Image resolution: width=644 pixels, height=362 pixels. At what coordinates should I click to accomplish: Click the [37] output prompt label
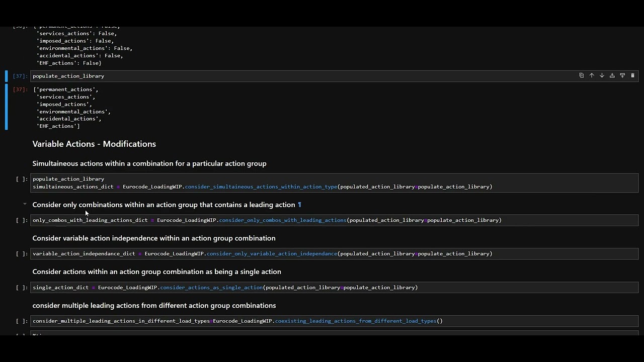click(x=20, y=89)
